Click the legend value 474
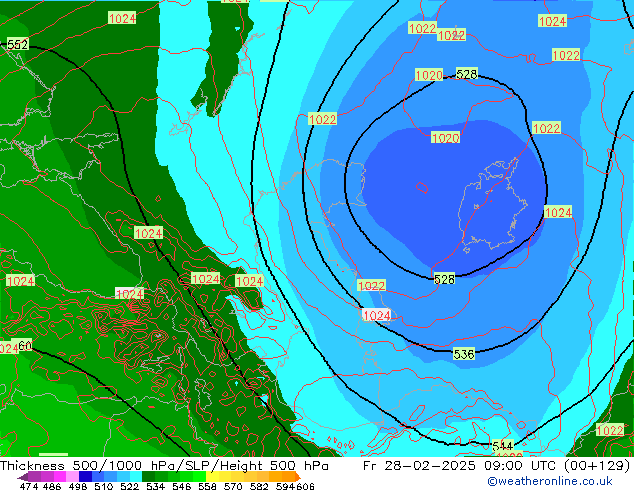 pos(29,486)
